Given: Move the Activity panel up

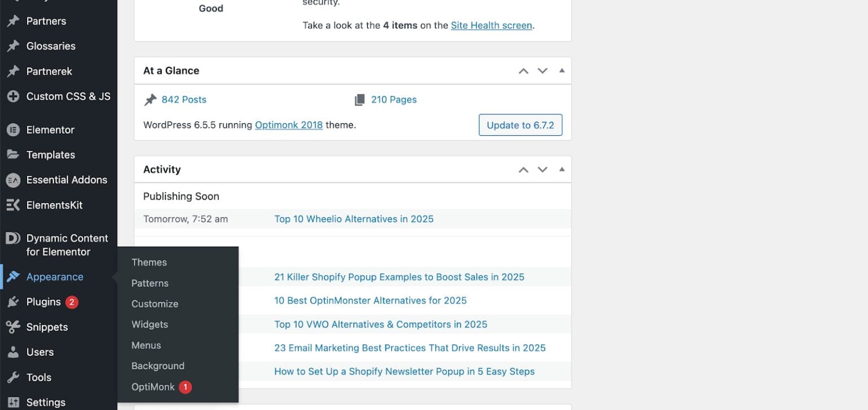Looking at the screenshot, I should 523,170.
